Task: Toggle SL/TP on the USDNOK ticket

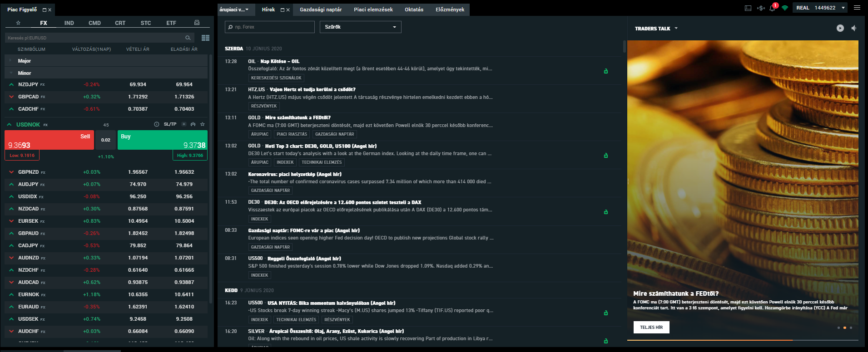Action: pyautogui.click(x=170, y=124)
